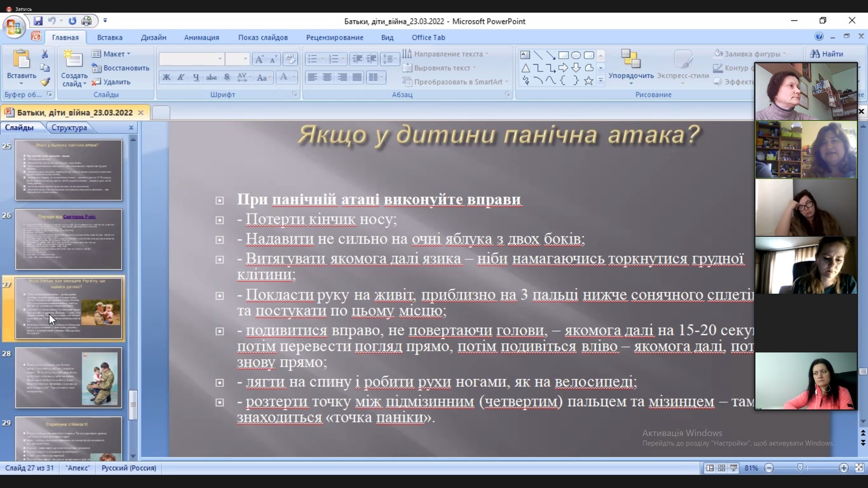The height and width of the screenshot is (488, 868).
Task: Click Создать слайд button
Action: (74, 68)
